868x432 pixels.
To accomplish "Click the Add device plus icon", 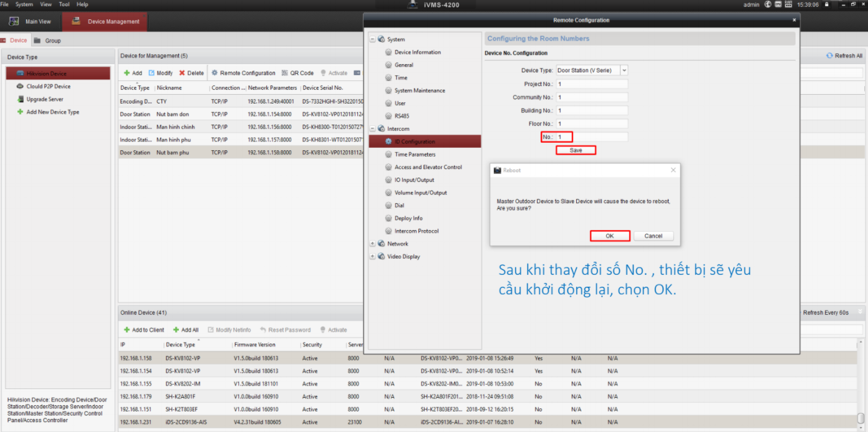I will (127, 73).
